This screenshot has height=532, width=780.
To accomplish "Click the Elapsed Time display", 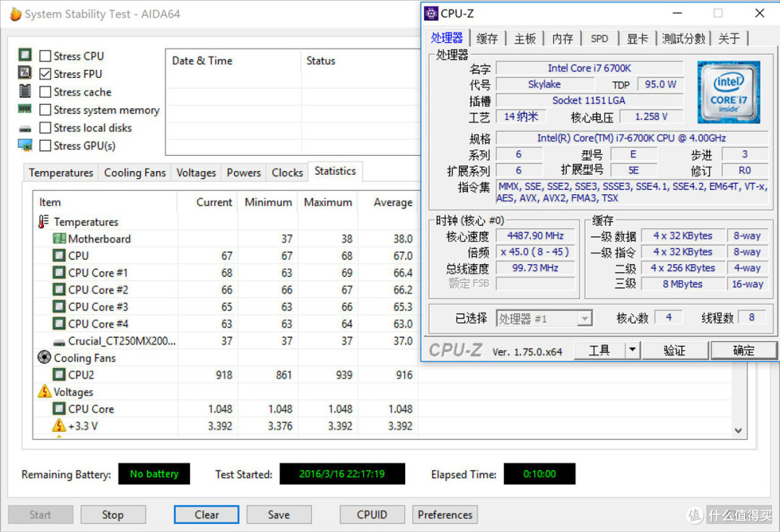I will pyautogui.click(x=539, y=474).
